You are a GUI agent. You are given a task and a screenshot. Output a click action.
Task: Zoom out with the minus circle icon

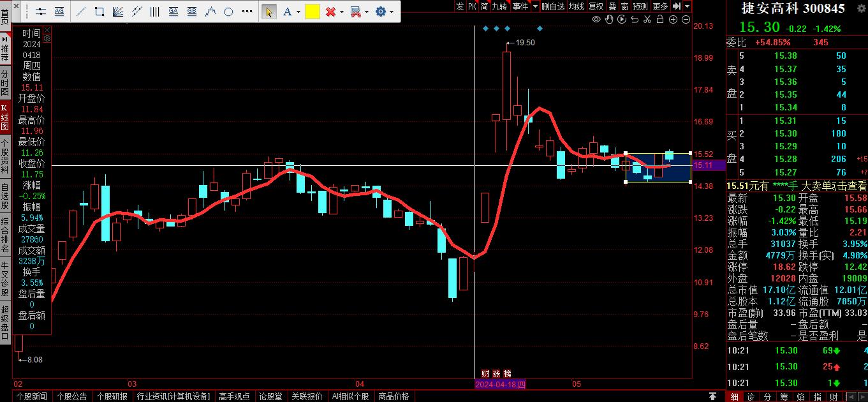(686, 20)
